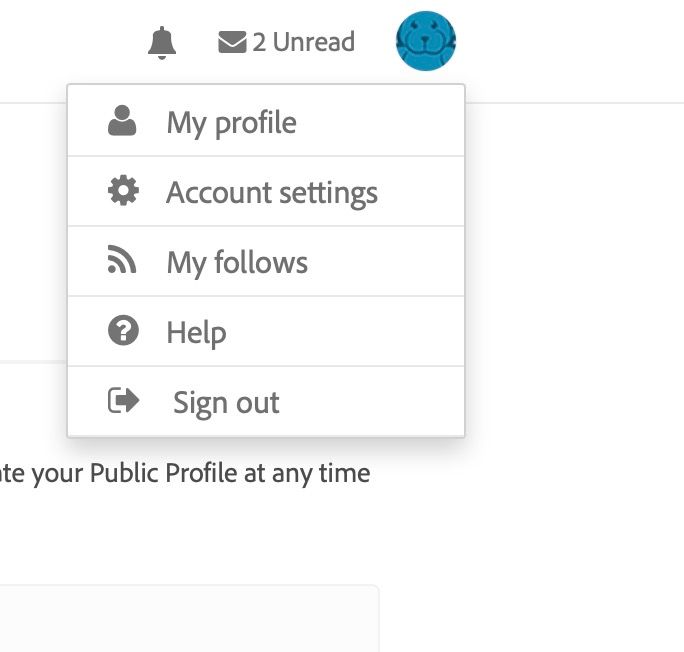Click the Sign out arrow icon
The width and height of the screenshot is (684, 652).
[123, 401]
